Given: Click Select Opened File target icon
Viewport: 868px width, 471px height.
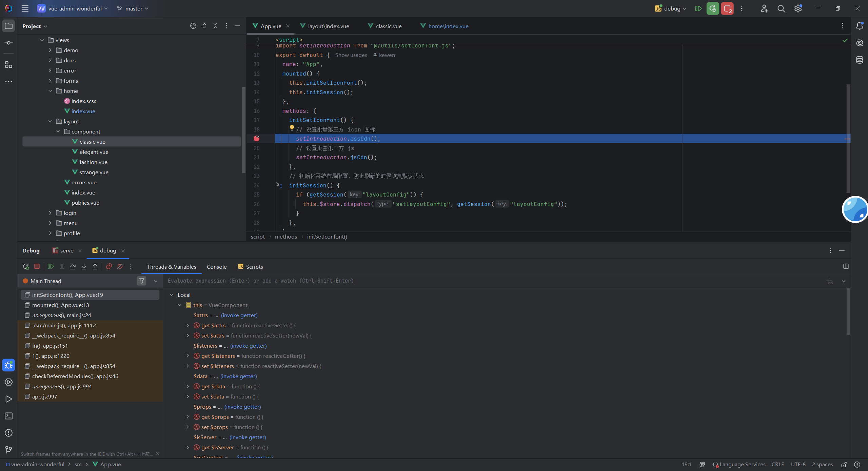Looking at the screenshot, I should click(x=193, y=26).
